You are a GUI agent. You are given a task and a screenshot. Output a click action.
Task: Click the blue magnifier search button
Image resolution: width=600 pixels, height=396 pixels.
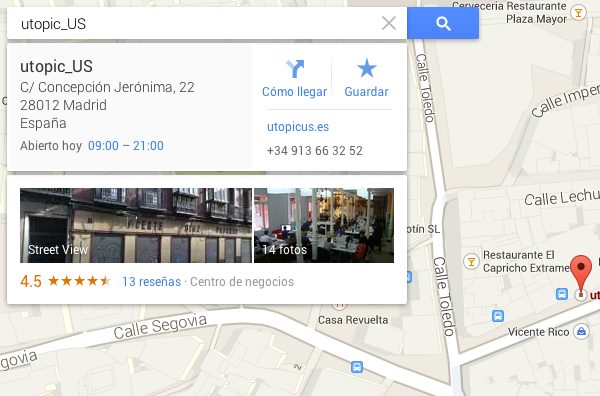(x=443, y=23)
